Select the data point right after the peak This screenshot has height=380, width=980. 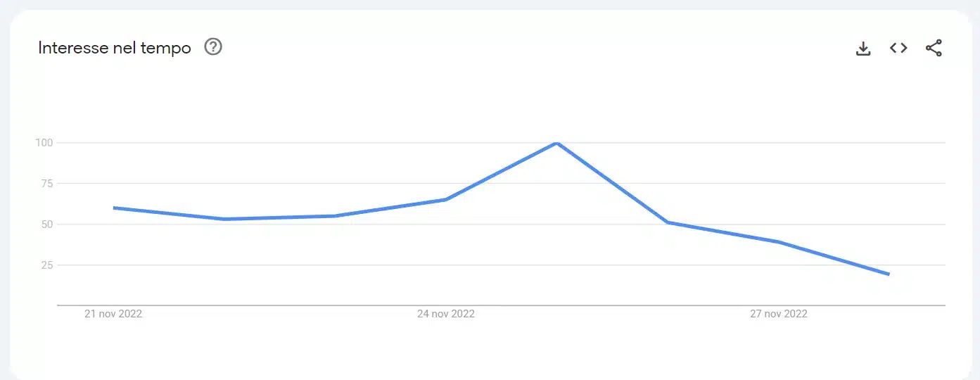(x=667, y=222)
